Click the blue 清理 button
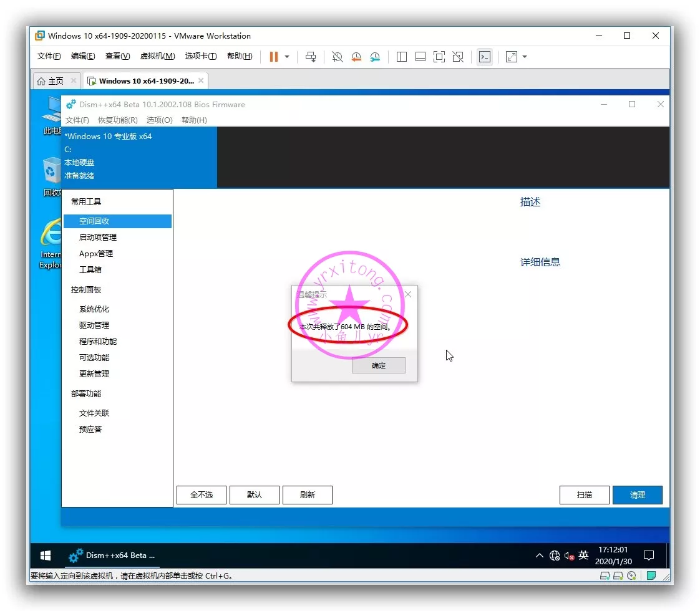This screenshot has height=611, width=700. 637,495
